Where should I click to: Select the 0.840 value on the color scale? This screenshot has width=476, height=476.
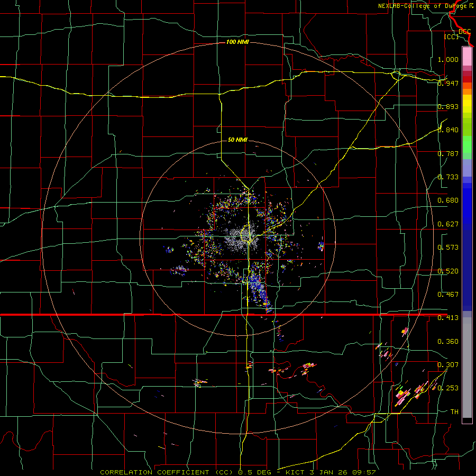click(448, 130)
